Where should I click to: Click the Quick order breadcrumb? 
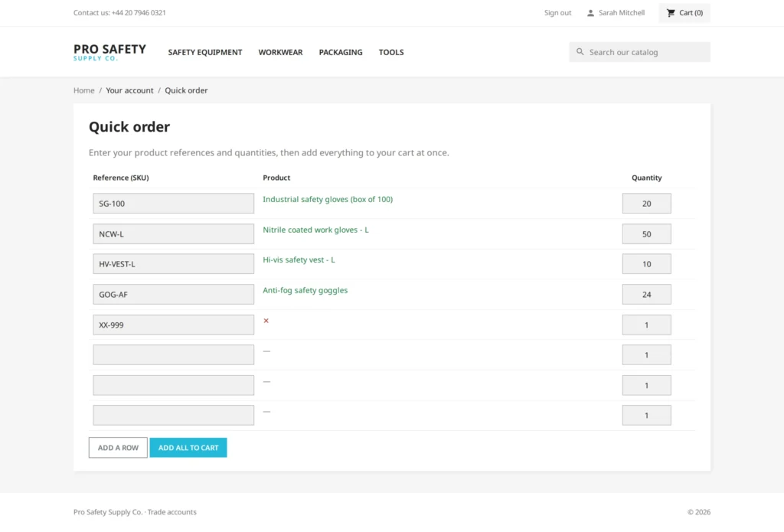pyautogui.click(x=186, y=90)
